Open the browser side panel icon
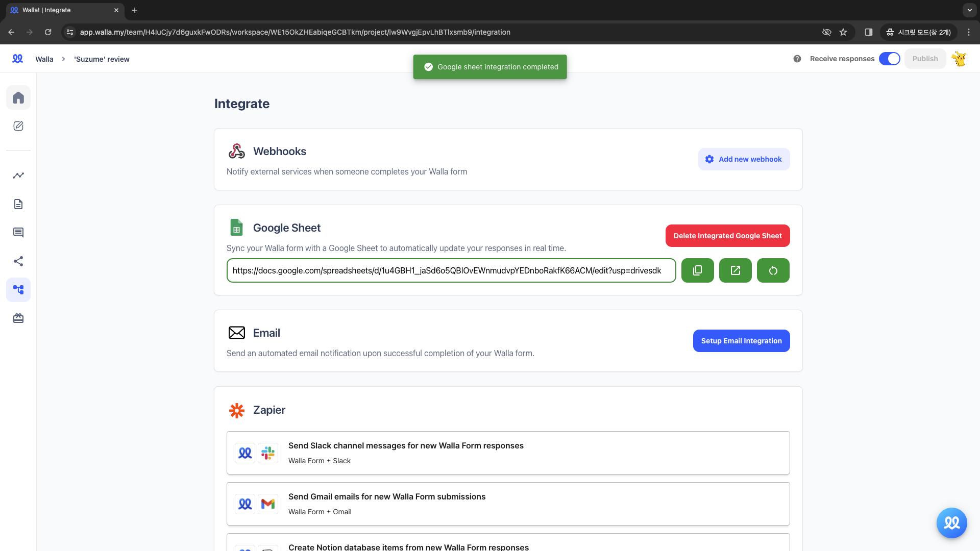Screen dimensions: 980x551 868,32
